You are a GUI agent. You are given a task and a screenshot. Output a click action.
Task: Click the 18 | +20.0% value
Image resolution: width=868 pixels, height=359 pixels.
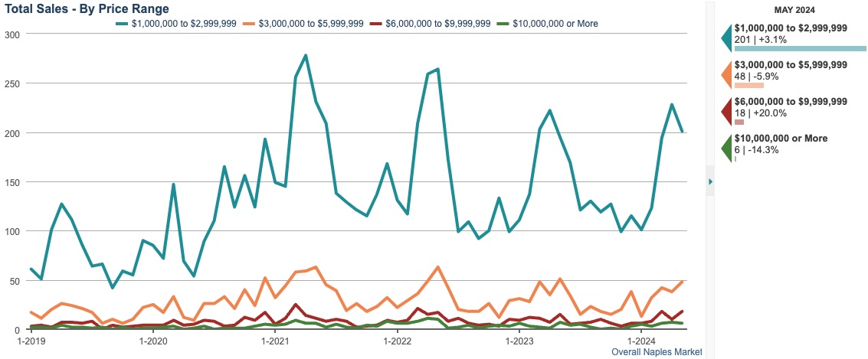coord(759,113)
